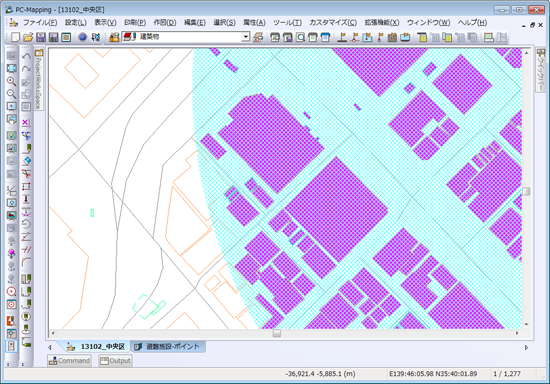Screen dimensions: 550x384
Task: Open the ツール(T) menu
Action: 287,23
